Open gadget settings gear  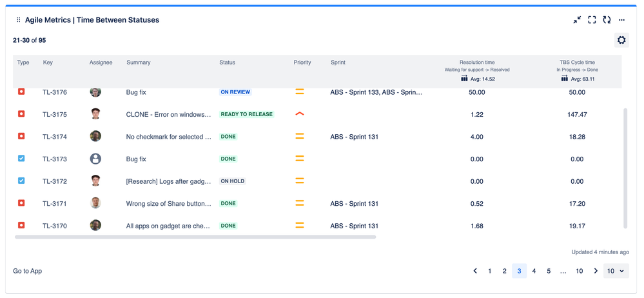click(x=621, y=40)
